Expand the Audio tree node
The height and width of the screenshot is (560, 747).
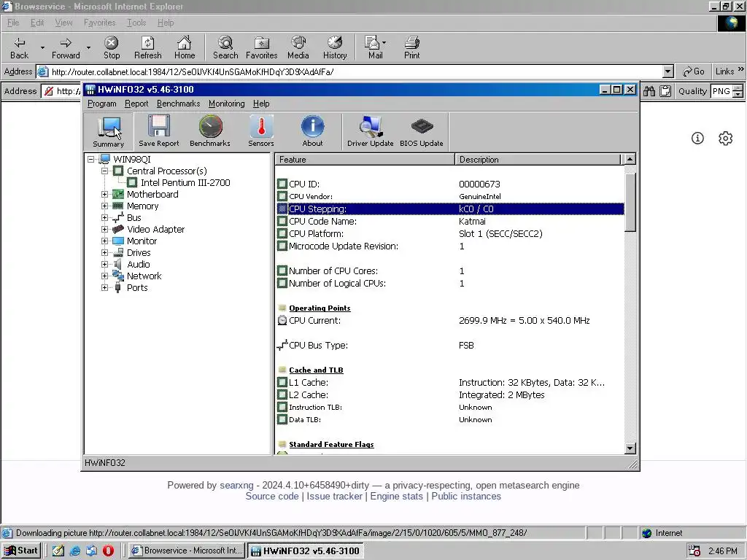click(105, 264)
